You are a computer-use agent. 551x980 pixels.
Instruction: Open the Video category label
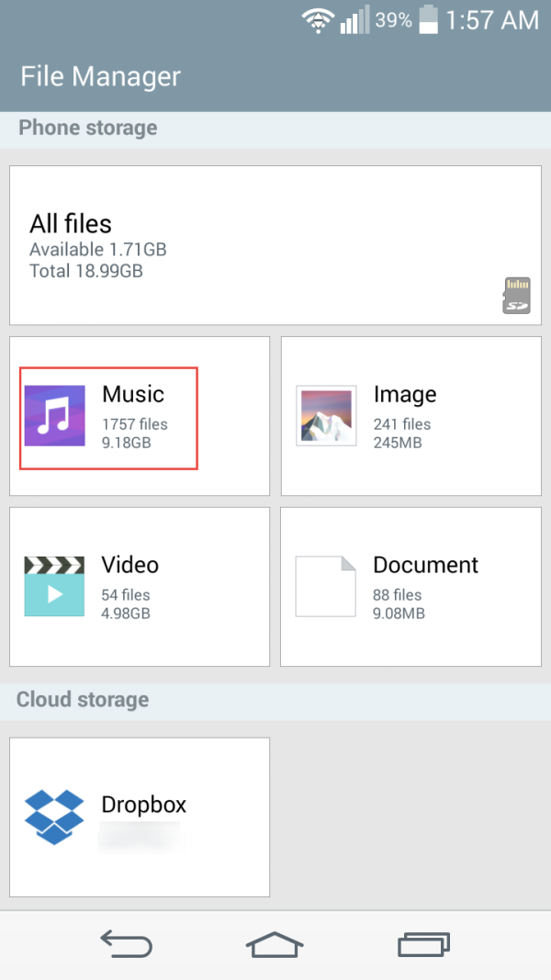coord(129,565)
